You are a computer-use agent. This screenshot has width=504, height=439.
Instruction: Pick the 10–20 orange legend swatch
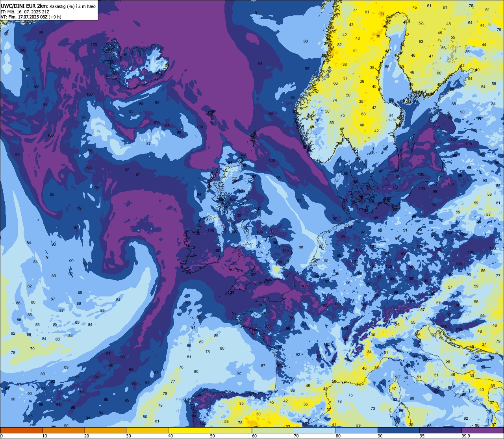coord(63,430)
